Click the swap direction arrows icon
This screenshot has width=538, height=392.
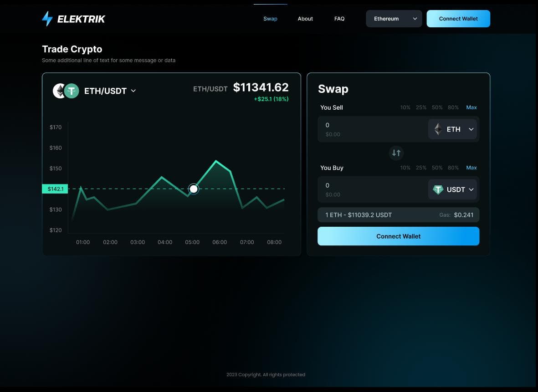click(396, 153)
